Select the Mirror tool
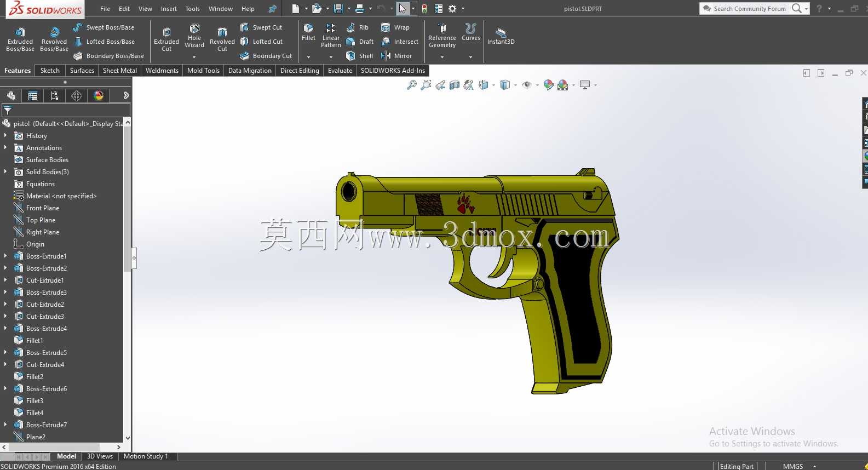 [x=396, y=56]
